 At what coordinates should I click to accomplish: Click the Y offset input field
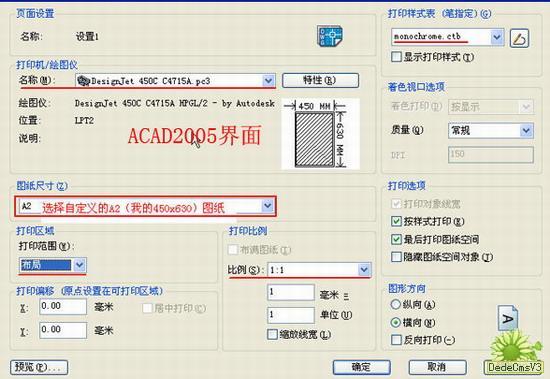(63, 330)
